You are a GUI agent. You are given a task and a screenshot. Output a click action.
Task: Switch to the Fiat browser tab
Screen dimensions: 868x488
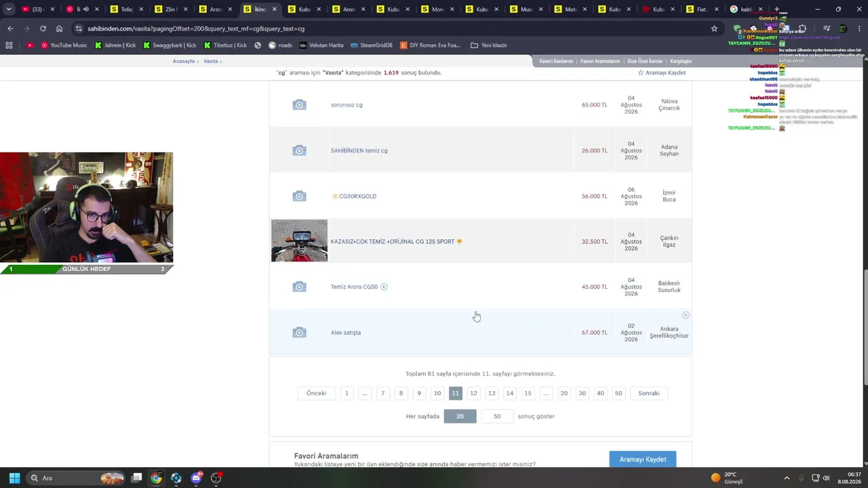703,9
